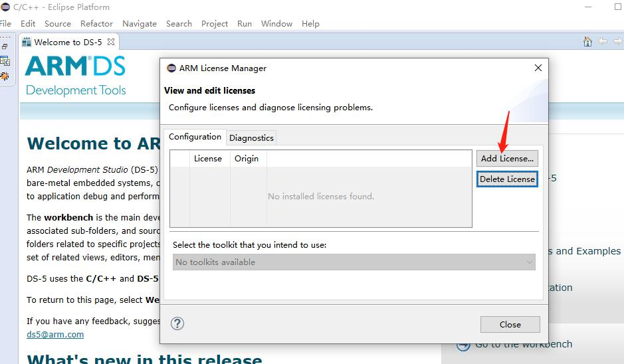
Task: Open the Refactor menu
Action: pyautogui.click(x=96, y=23)
